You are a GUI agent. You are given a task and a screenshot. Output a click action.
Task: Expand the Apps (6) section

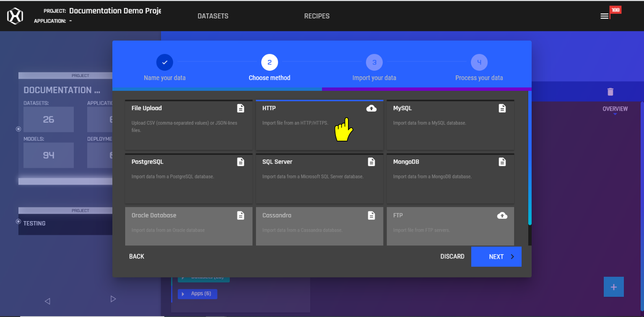[197, 294]
